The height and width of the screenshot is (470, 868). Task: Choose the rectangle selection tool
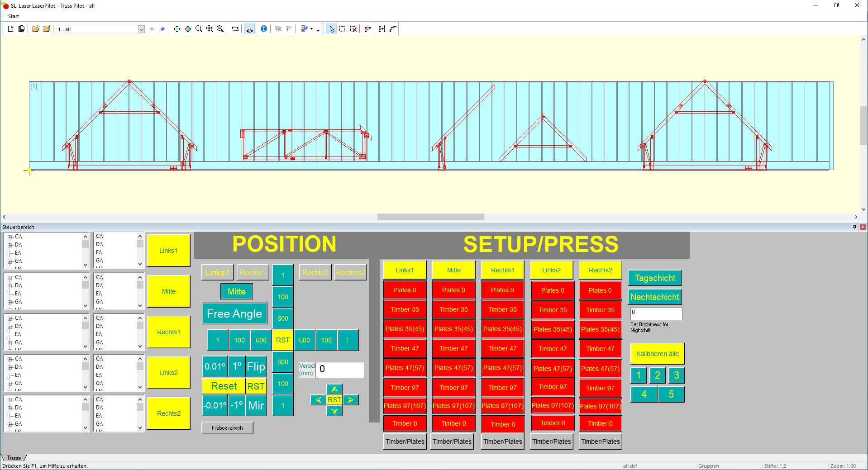pyautogui.click(x=342, y=29)
